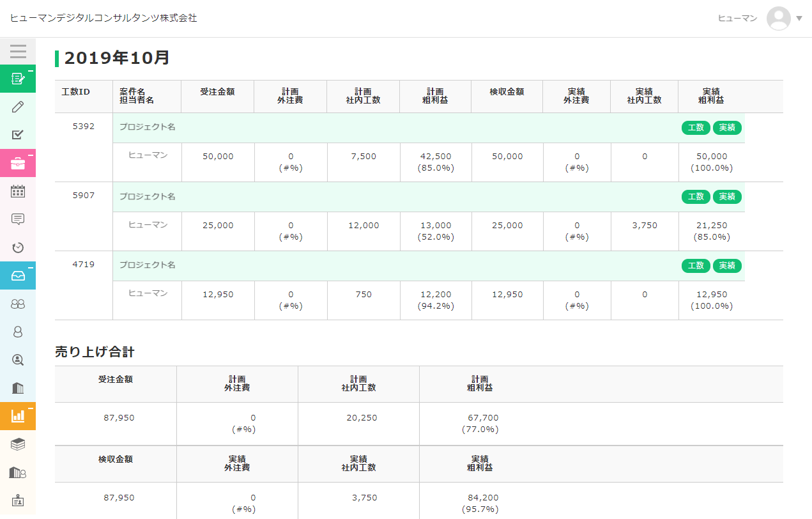Open the clock history sidebar icon

18,247
